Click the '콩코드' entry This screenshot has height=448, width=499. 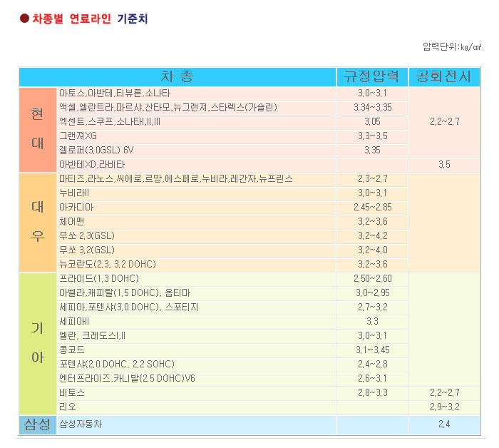tap(72, 350)
